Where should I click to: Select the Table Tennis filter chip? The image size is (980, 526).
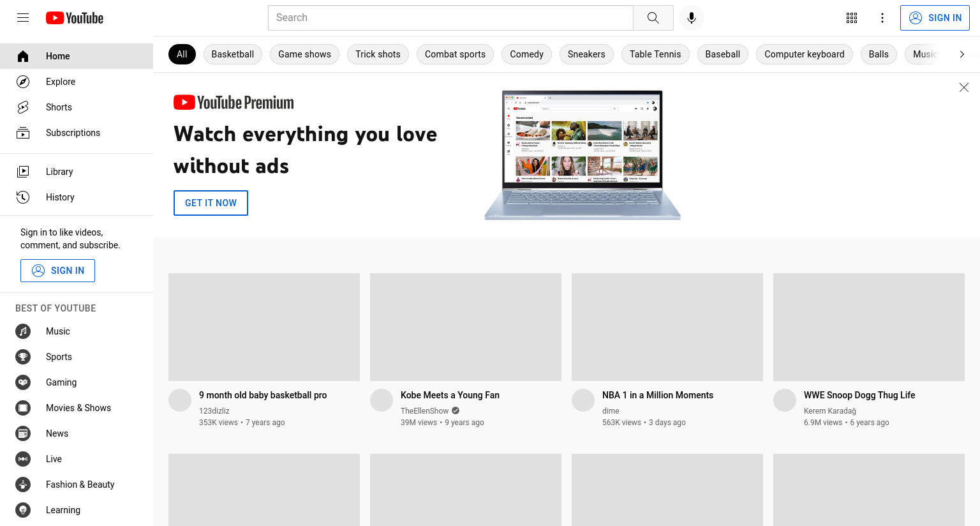(x=655, y=54)
